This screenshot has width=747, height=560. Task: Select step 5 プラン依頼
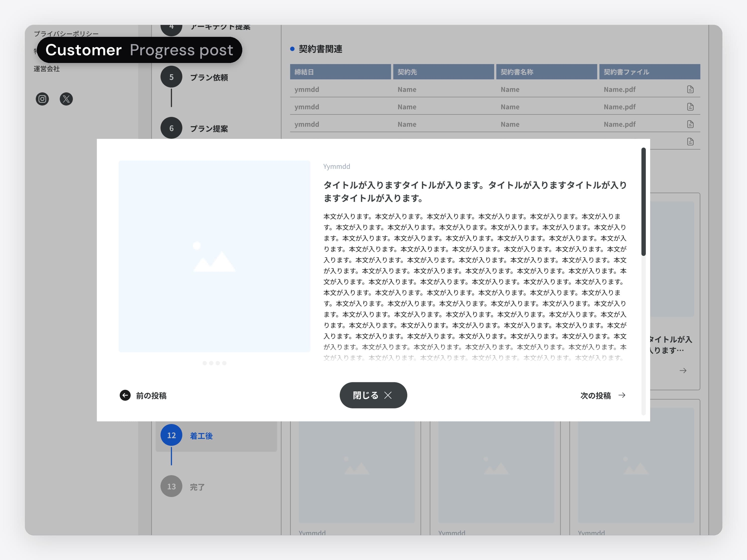click(194, 77)
